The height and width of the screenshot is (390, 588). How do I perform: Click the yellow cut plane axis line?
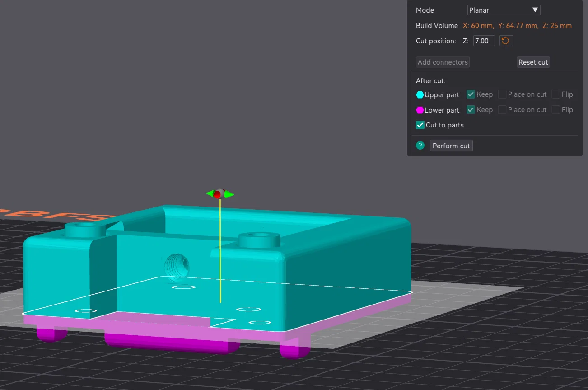(220, 251)
